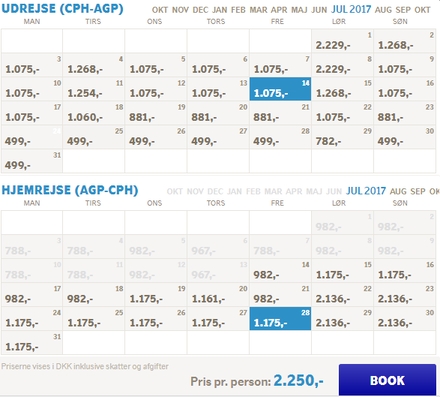
Task: Pick return July 22 priced 2.136,-
Action: click(342, 294)
